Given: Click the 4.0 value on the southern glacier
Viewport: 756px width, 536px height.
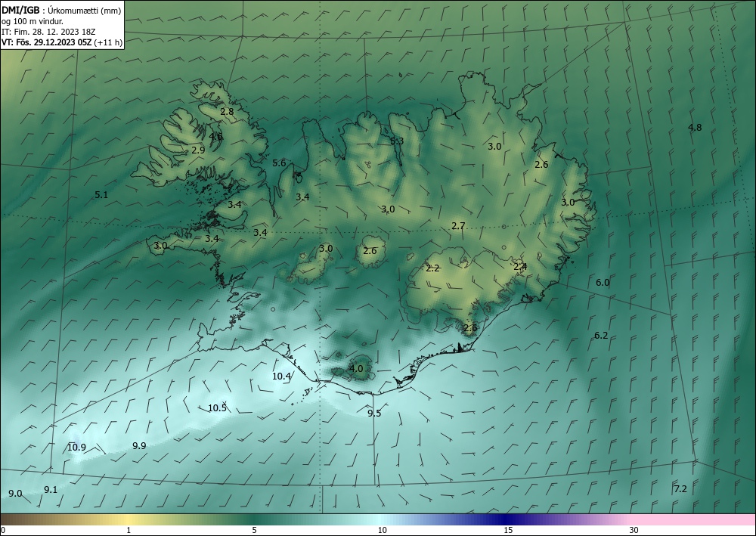Looking at the screenshot, I should [x=356, y=368].
